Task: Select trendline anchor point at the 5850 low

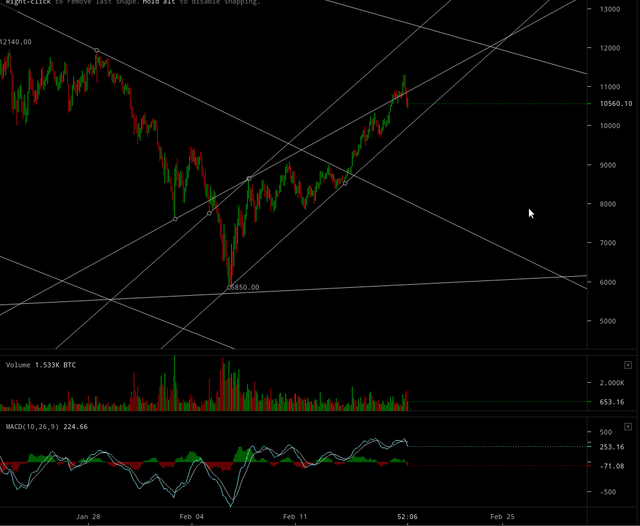Action: pos(229,288)
